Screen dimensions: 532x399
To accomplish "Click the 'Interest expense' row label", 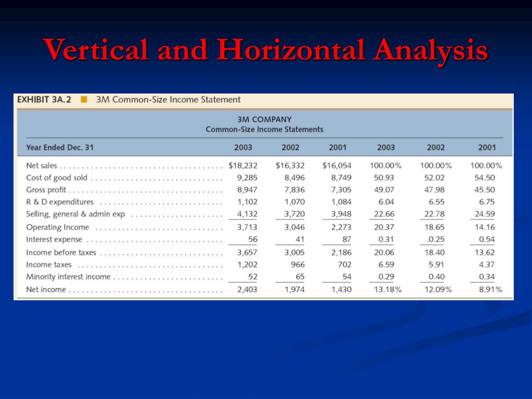I will [54, 239].
